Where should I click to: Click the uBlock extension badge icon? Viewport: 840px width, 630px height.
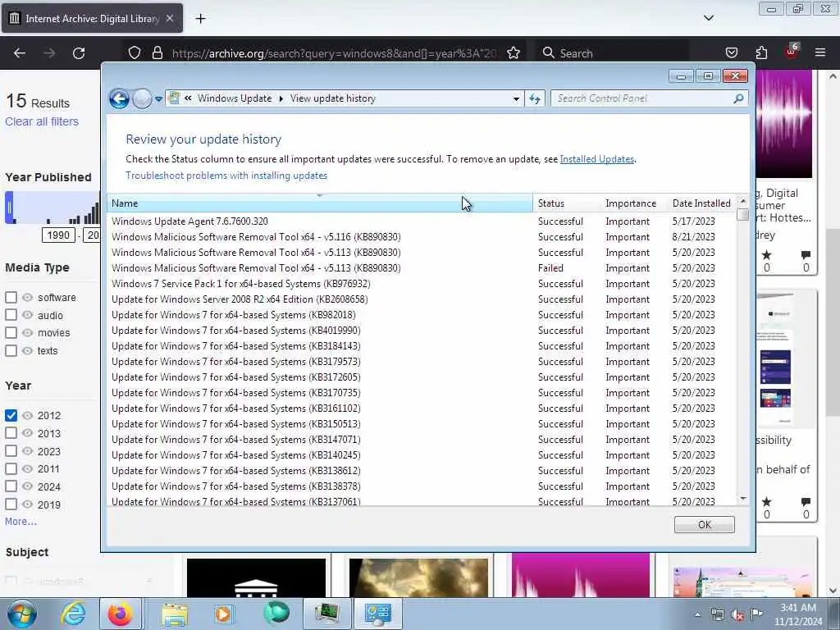[792, 52]
